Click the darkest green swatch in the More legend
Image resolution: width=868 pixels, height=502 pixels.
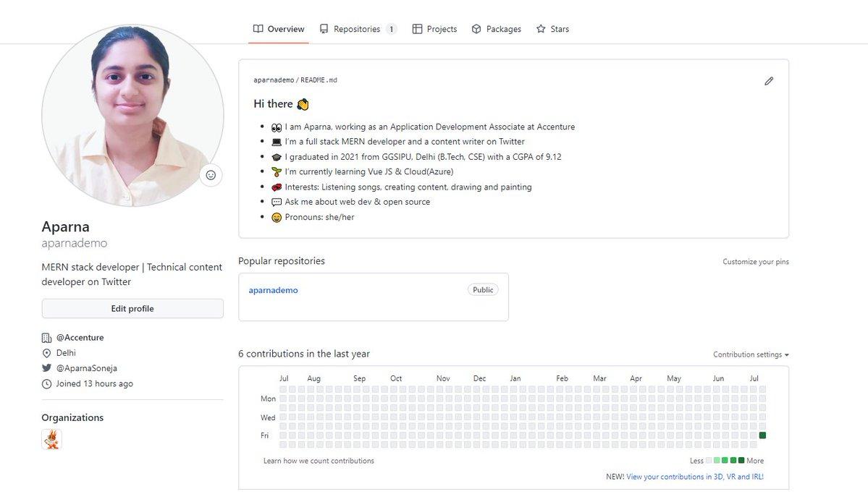743,460
